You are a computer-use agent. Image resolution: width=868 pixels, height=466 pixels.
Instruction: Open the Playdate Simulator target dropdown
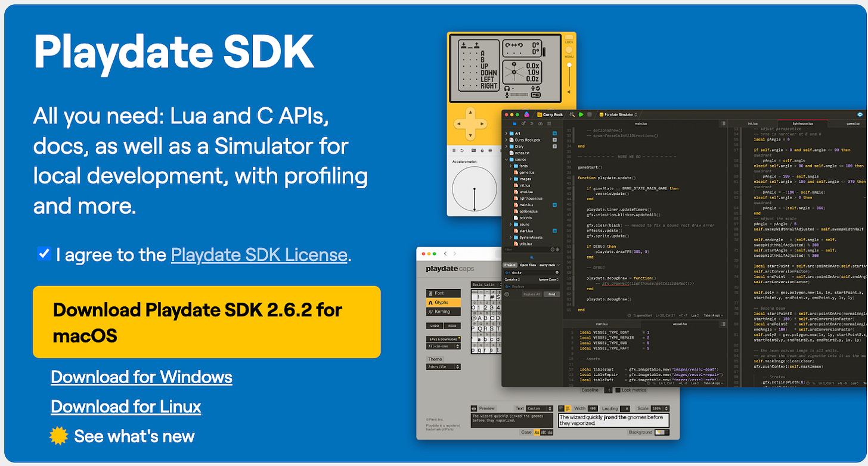click(618, 114)
